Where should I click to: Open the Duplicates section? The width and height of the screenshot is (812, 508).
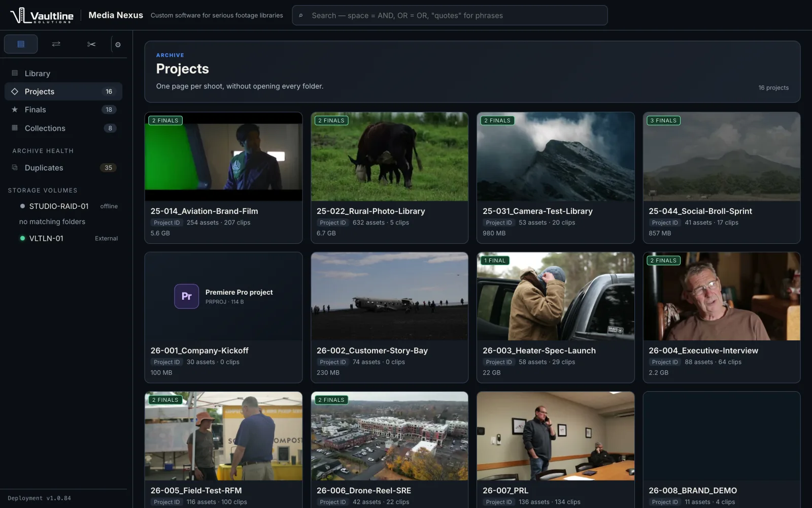point(63,168)
